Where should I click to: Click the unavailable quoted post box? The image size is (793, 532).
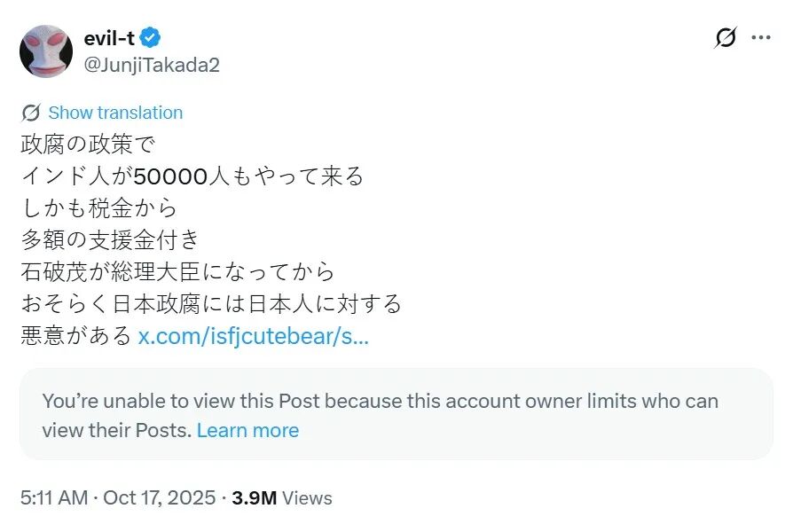coord(396,414)
